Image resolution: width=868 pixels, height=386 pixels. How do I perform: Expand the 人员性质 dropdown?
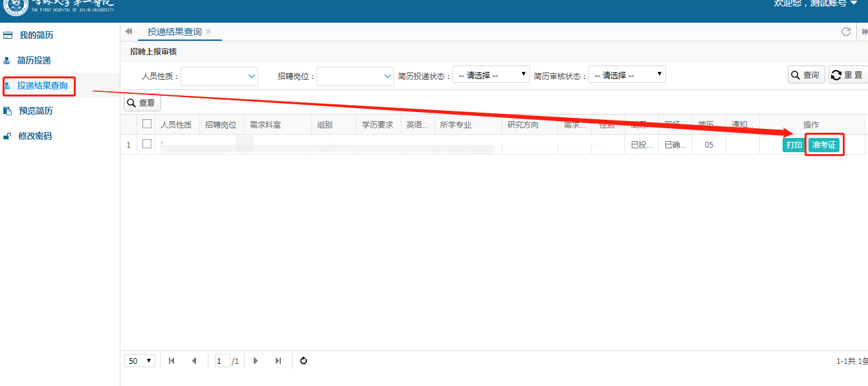[252, 76]
